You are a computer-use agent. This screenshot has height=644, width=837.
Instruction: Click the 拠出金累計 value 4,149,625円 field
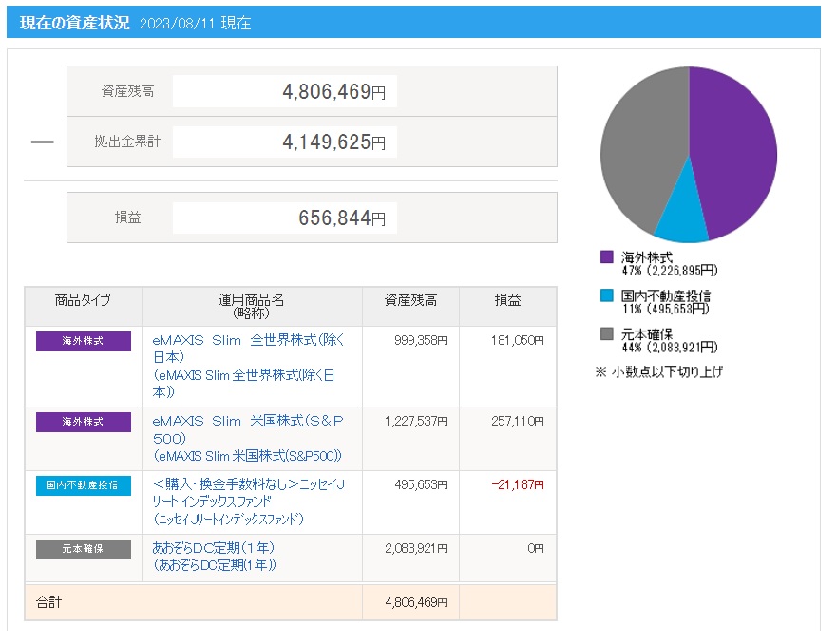pyautogui.click(x=284, y=142)
